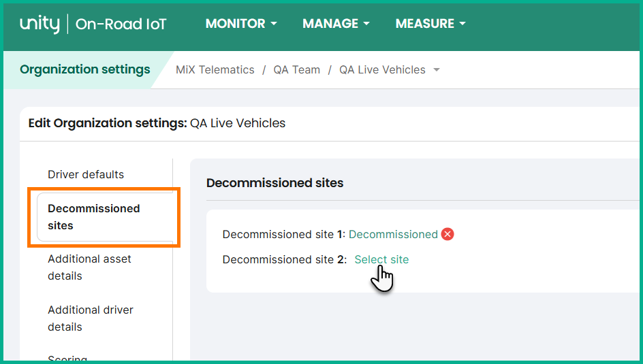
Task: Expand the QA Live Vehicles breadcrumb dropdown arrow
Action: [x=437, y=70]
